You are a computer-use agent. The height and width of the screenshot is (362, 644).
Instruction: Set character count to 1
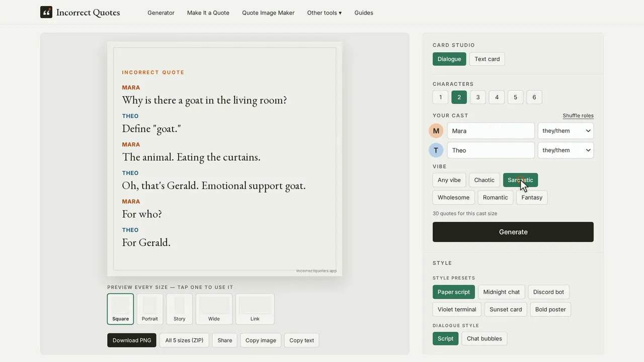pos(440,97)
